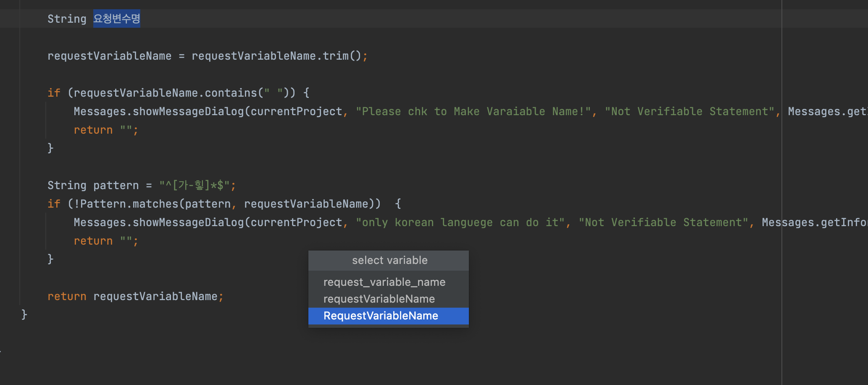
Task: Select the regex pattern string "^[가-힣]*$"
Action: (195, 185)
